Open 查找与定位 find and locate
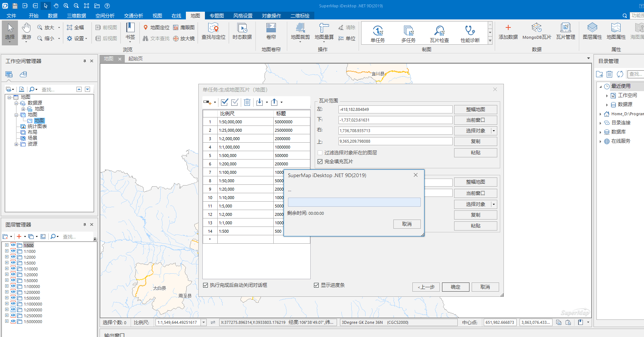The width and height of the screenshot is (644, 337). point(213,31)
